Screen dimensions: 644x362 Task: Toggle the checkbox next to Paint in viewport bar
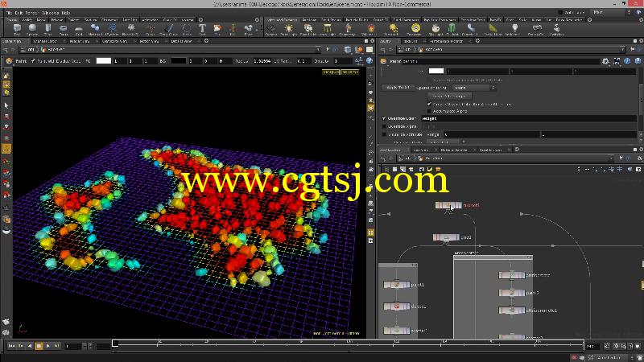point(33,61)
